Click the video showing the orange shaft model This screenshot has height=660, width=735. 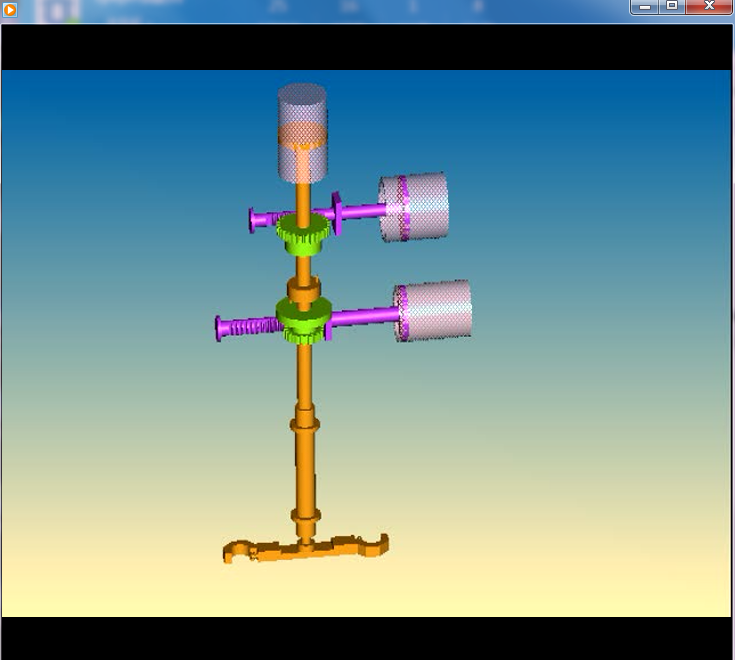pos(366,343)
